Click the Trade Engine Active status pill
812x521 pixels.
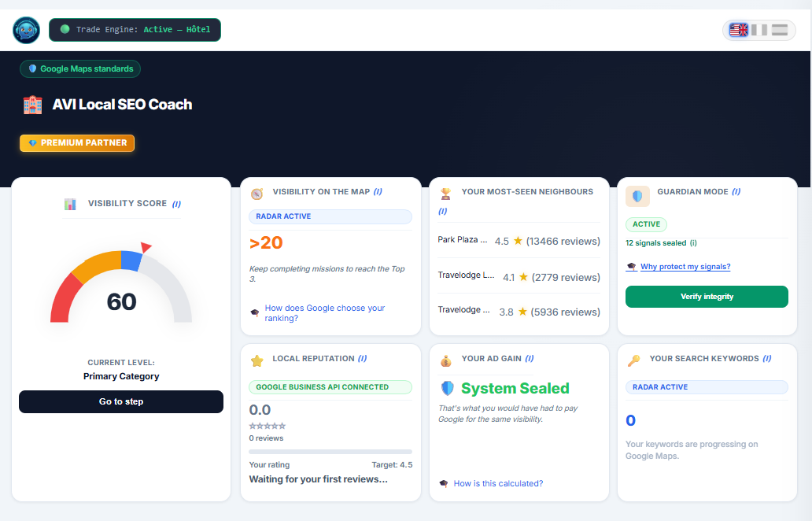(135, 30)
